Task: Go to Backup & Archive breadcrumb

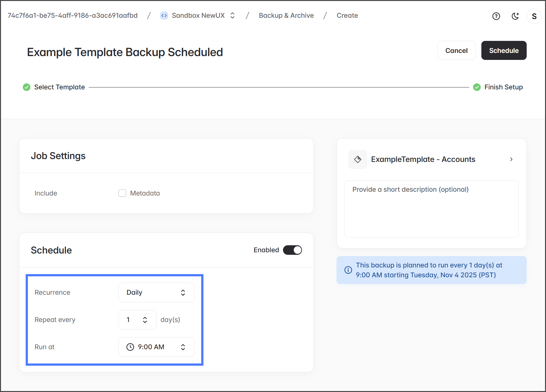Action: [x=286, y=16]
